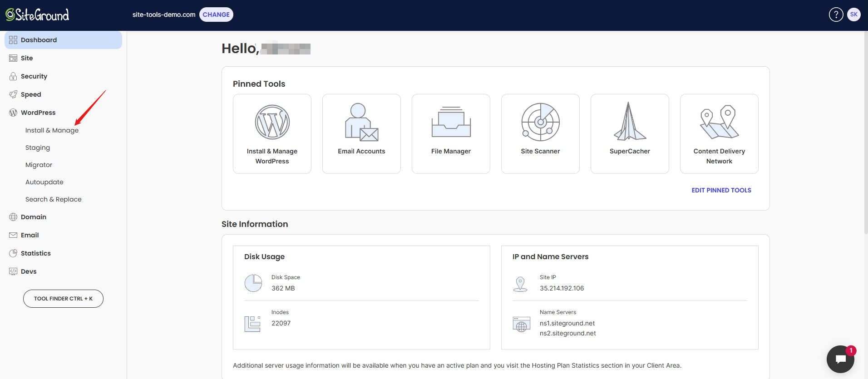Select the Site IP value 35.214.192.106
The height and width of the screenshot is (379, 868).
(562, 288)
